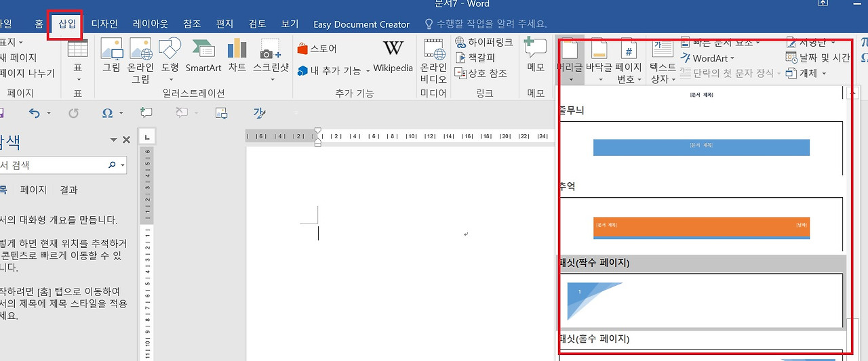Expand the 표 table dropdown arrow

[x=78, y=79]
